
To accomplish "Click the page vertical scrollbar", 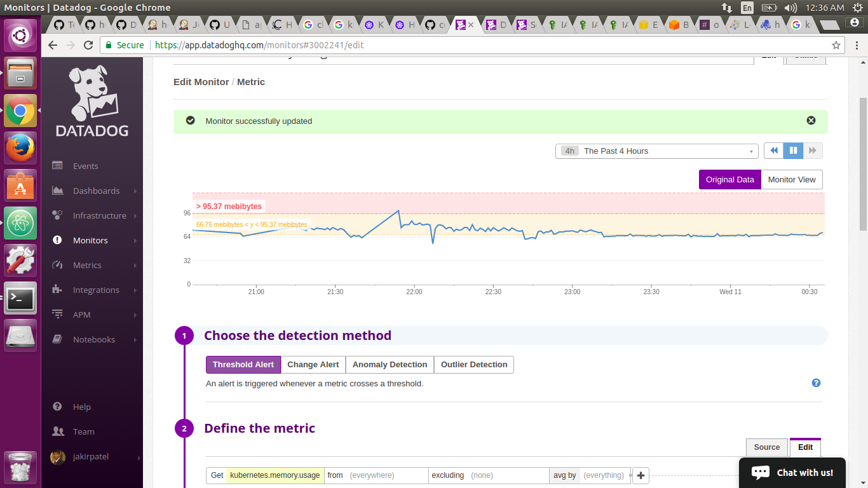I will (863, 164).
